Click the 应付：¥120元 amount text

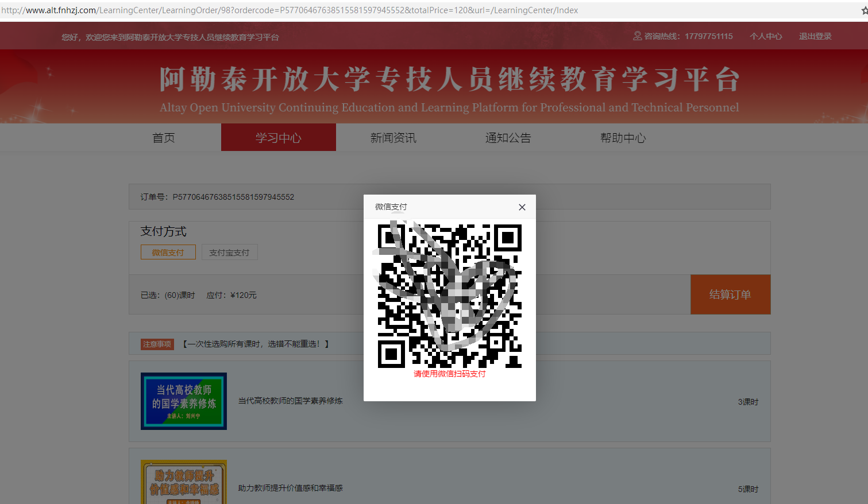coord(232,295)
